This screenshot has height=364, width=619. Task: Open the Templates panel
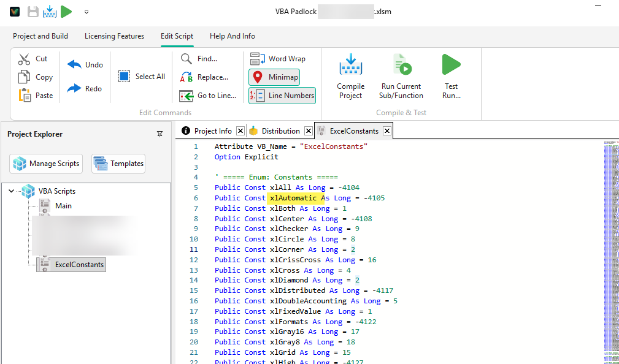[x=118, y=164]
